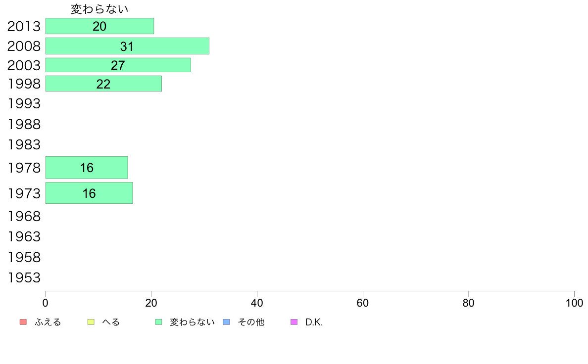Click the yellow へる legend swatch
Viewport: 588px width, 364px height.
tap(91, 322)
